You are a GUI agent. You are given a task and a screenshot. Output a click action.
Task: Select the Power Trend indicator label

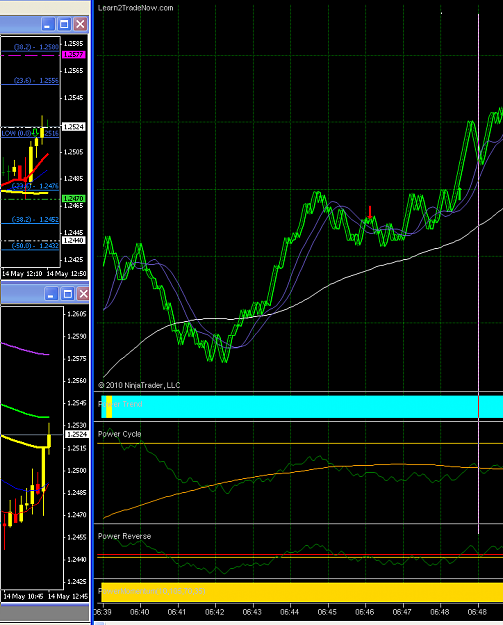(x=120, y=404)
